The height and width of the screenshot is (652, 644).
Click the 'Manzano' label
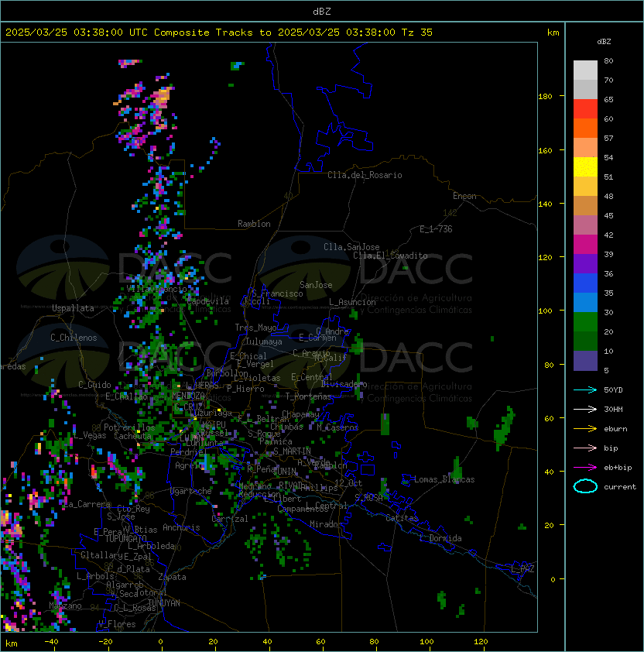65,606
